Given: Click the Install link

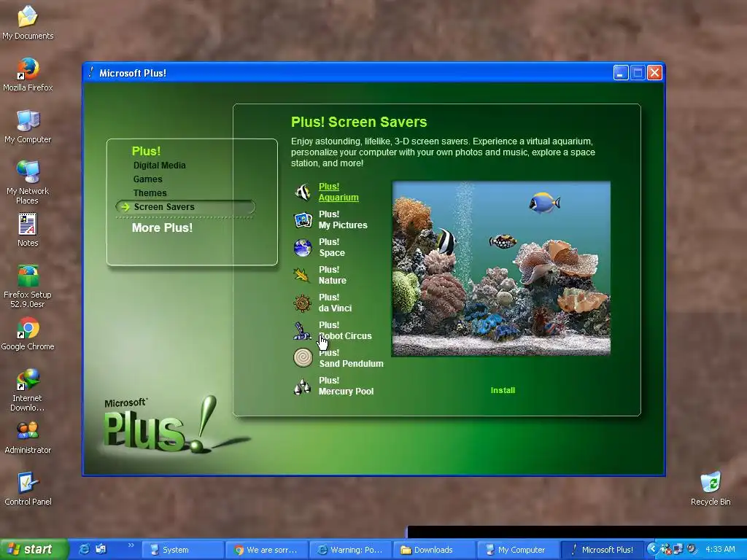Looking at the screenshot, I should [x=503, y=390].
